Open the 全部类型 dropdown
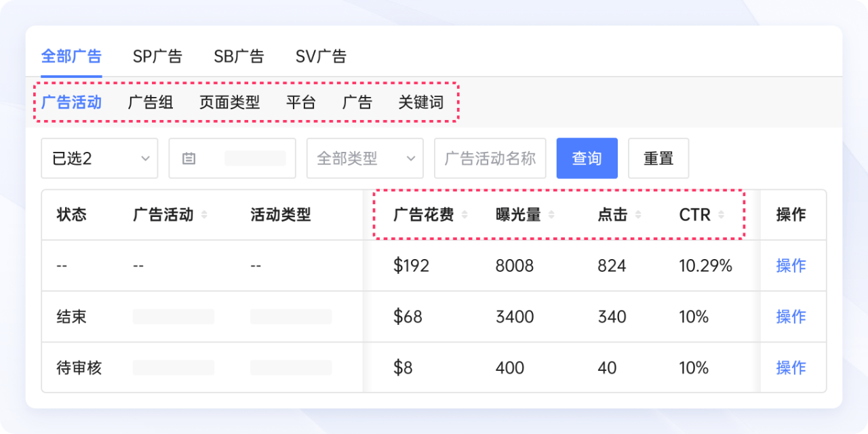This screenshot has width=868, height=434. click(365, 158)
